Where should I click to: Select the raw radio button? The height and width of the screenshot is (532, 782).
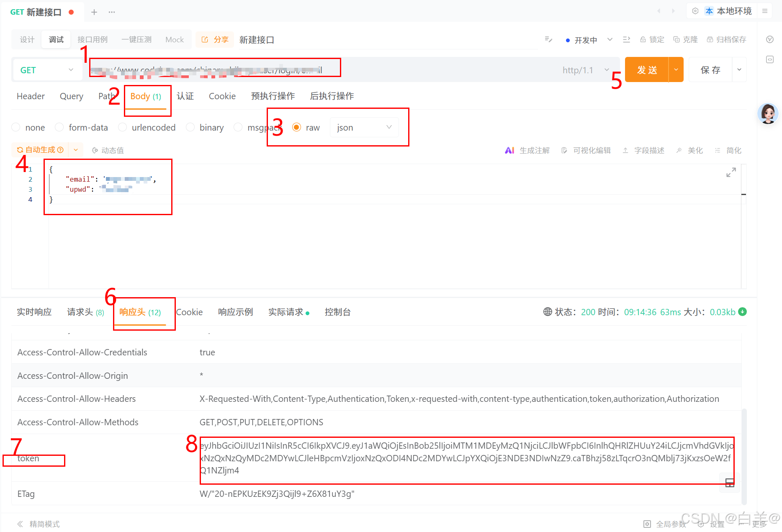point(297,127)
